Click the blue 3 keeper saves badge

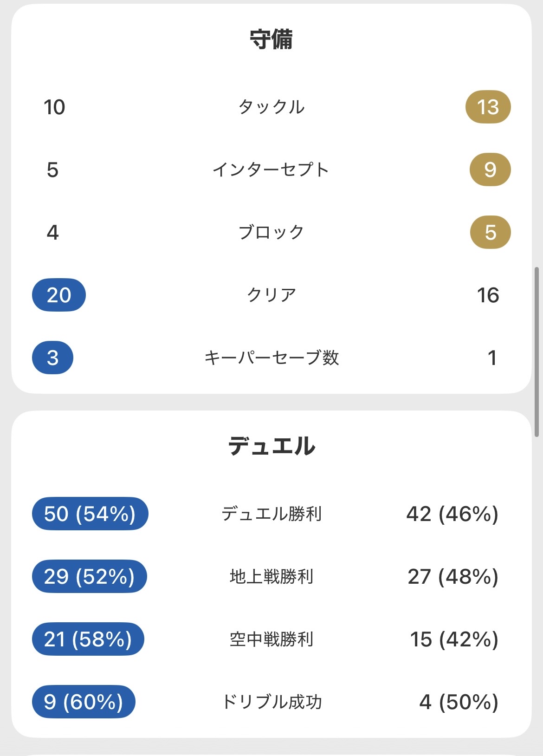tap(52, 358)
